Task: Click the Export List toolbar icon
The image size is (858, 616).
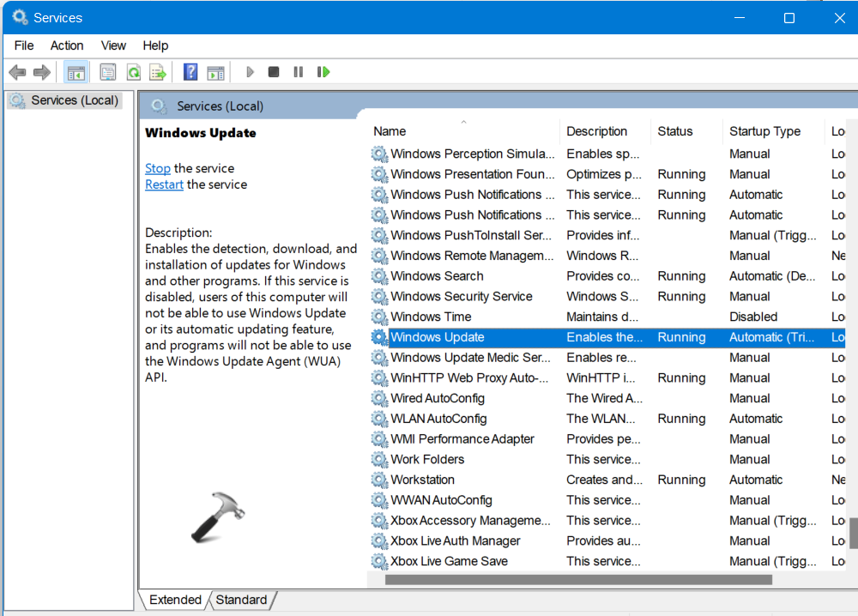Action: (x=157, y=72)
